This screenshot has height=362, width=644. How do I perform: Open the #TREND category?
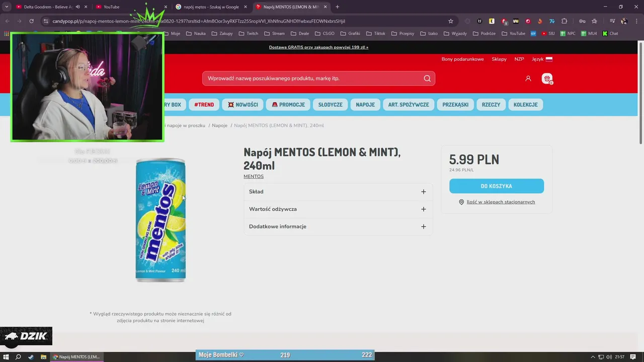(x=204, y=105)
